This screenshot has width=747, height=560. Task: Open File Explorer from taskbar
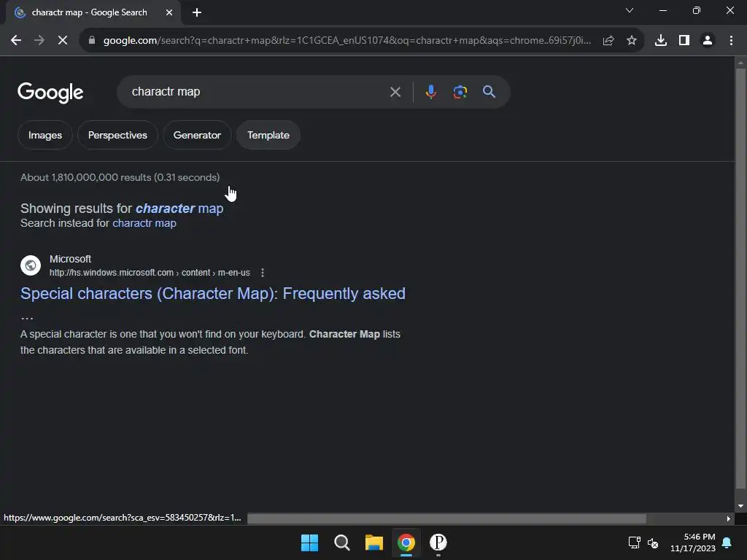coord(374,542)
